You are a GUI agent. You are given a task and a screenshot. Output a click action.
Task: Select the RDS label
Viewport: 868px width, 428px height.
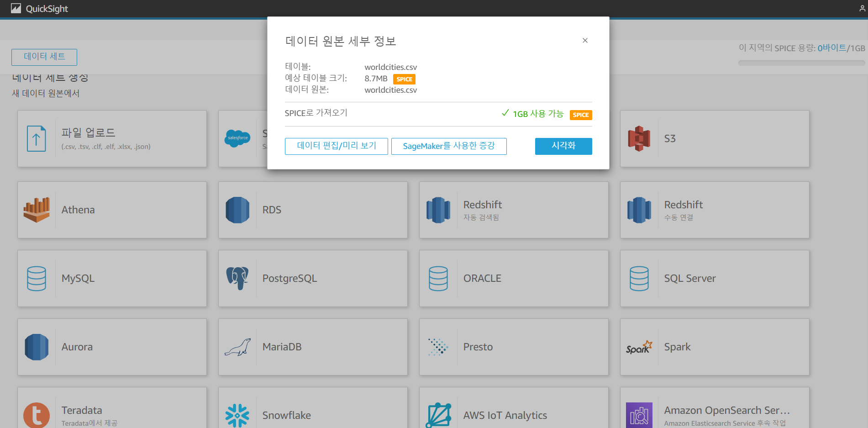pyautogui.click(x=272, y=210)
